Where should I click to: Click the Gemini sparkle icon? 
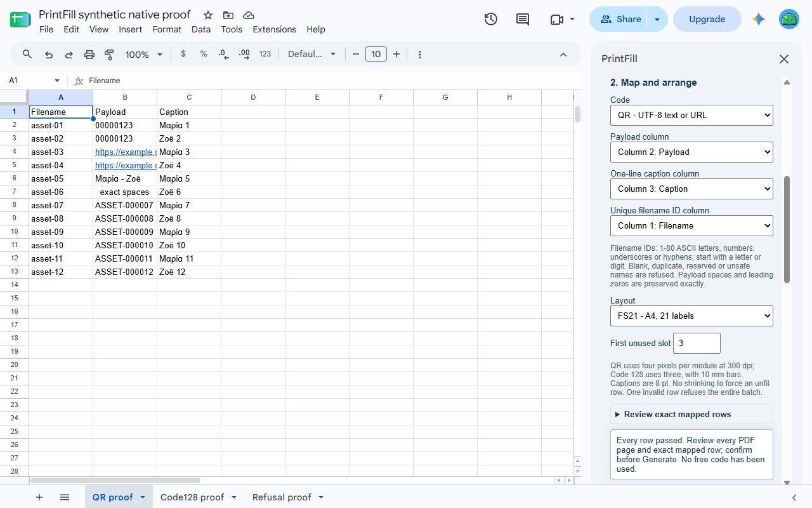(759, 19)
